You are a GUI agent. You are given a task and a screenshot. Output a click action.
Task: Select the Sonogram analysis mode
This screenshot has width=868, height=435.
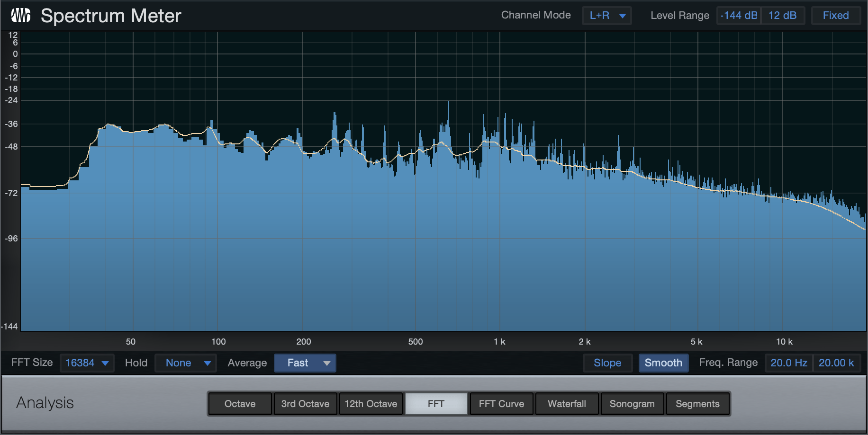(x=633, y=404)
